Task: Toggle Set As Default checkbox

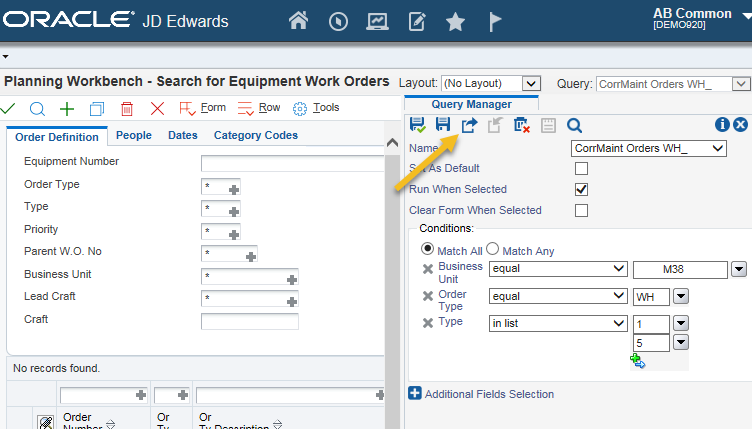Action: pos(581,169)
